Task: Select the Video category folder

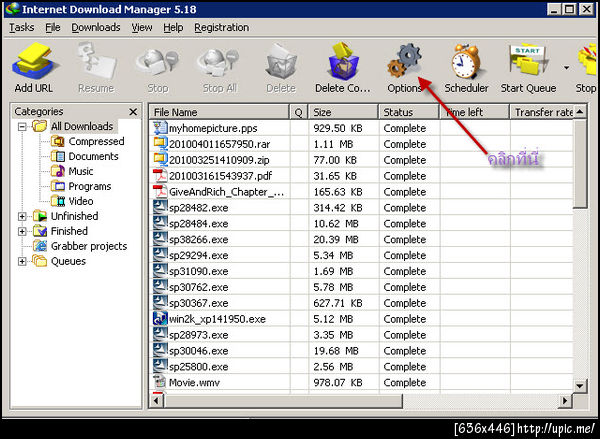Action: (72, 201)
